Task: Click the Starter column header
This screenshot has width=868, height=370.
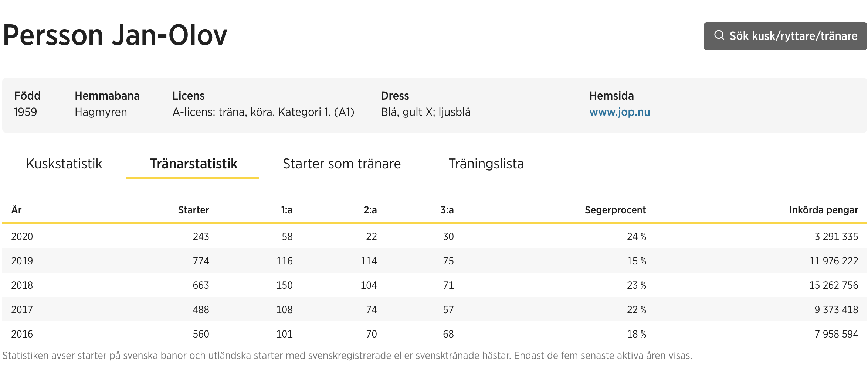Action: tap(194, 210)
